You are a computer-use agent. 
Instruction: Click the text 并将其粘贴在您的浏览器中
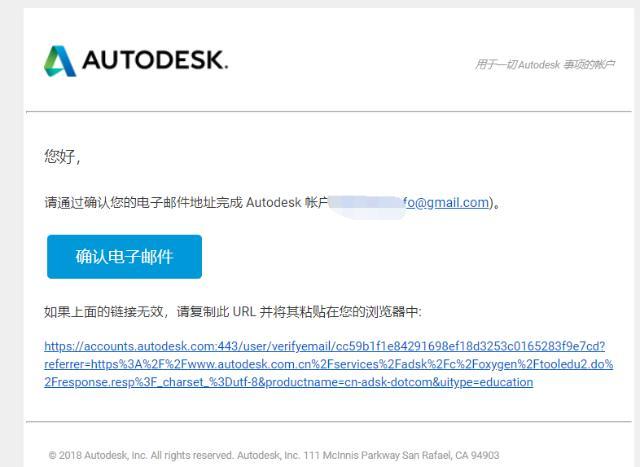(x=339, y=312)
